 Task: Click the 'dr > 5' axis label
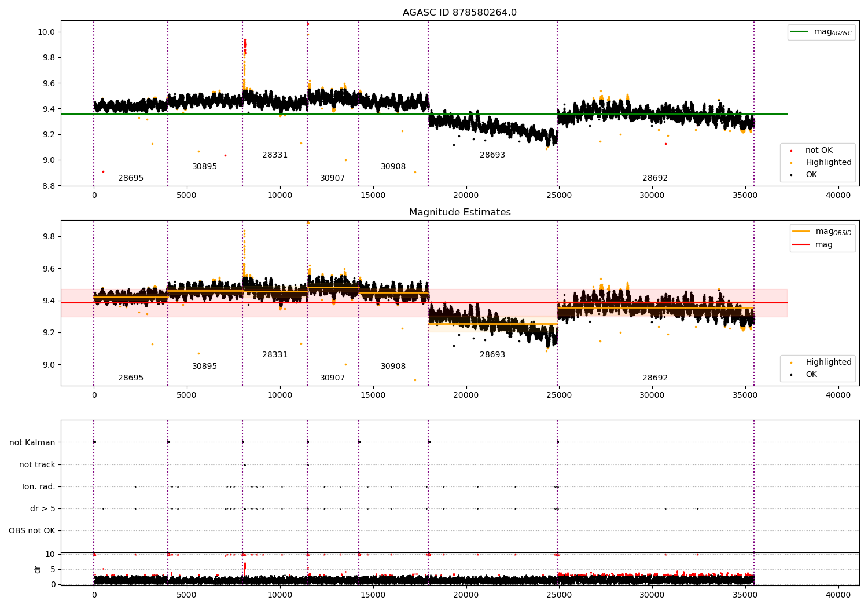[x=43, y=508]
